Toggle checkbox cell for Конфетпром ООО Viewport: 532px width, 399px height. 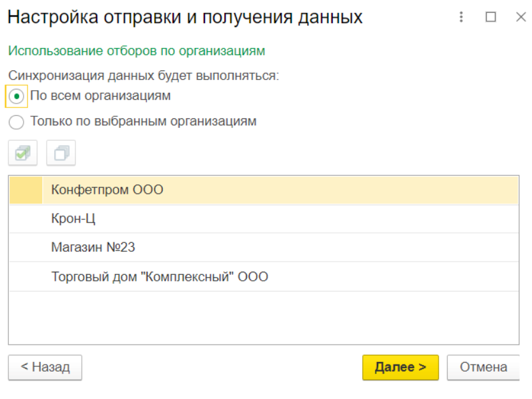(x=26, y=190)
